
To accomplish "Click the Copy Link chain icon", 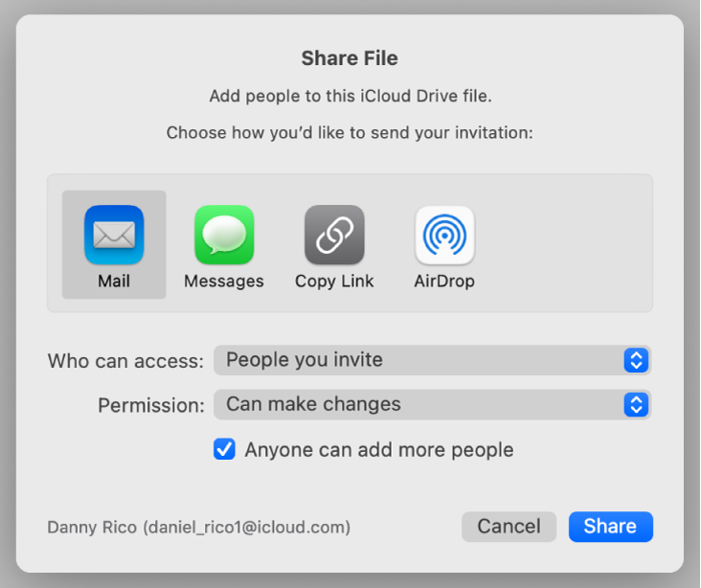I will tap(334, 235).
